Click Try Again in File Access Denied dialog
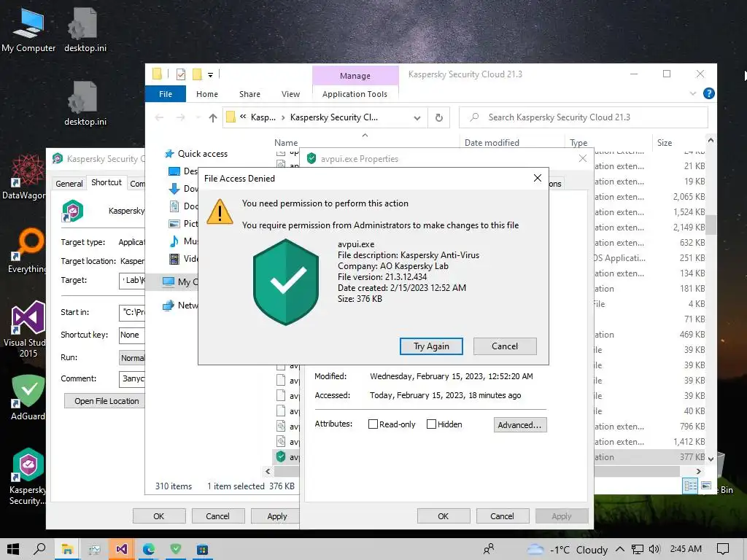Screen dimensions: 747x560 pyautogui.click(x=431, y=346)
